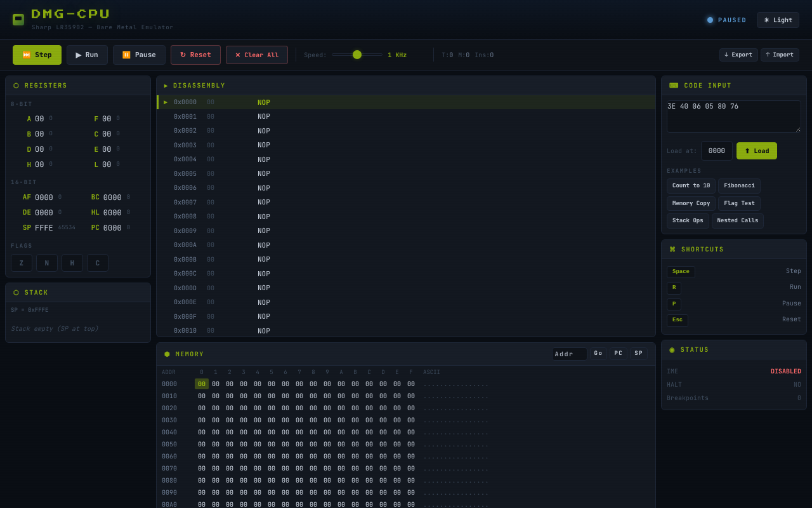Click the current-instruction arrow at 0x0000
Viewport: 812px width, 508px height.
pyautogui.click(x=166, y=102)
